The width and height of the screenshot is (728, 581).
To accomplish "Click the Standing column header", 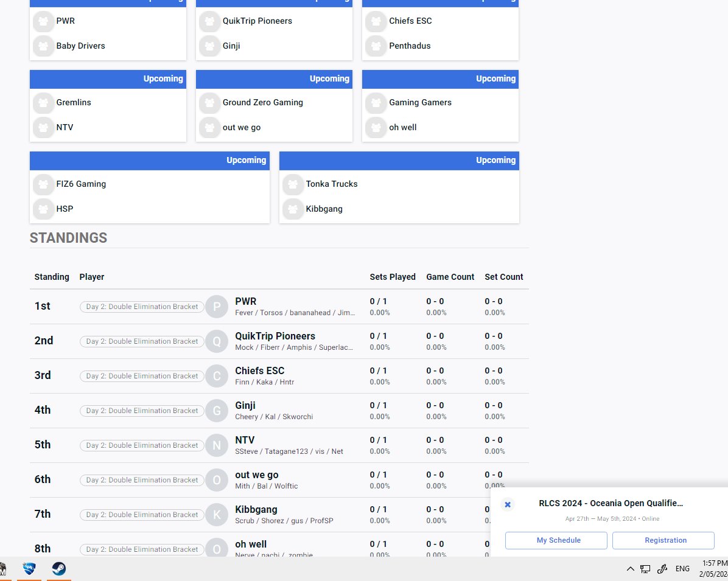I will click(x=52, y=277).
